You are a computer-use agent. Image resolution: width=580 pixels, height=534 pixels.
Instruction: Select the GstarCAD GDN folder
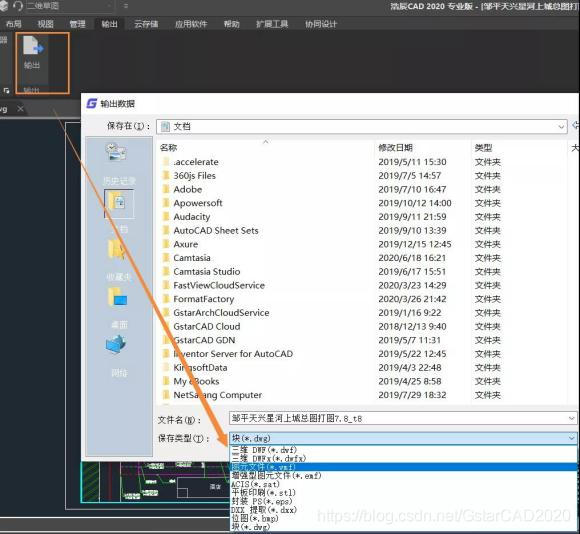point(204,340)
